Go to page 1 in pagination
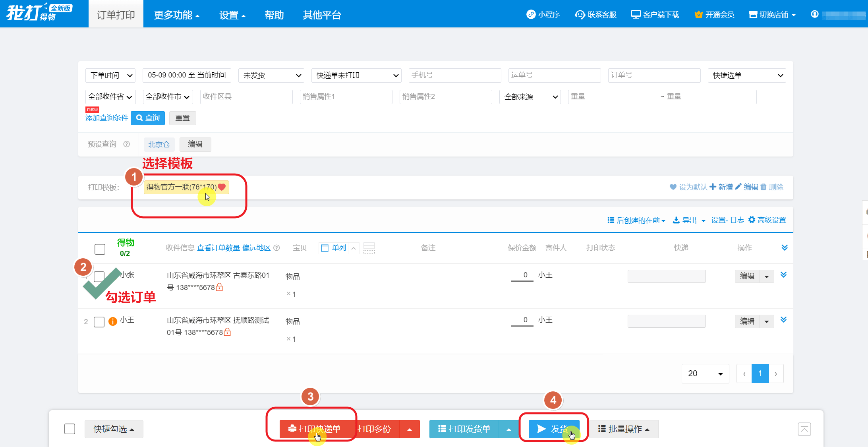 point(760,373)
